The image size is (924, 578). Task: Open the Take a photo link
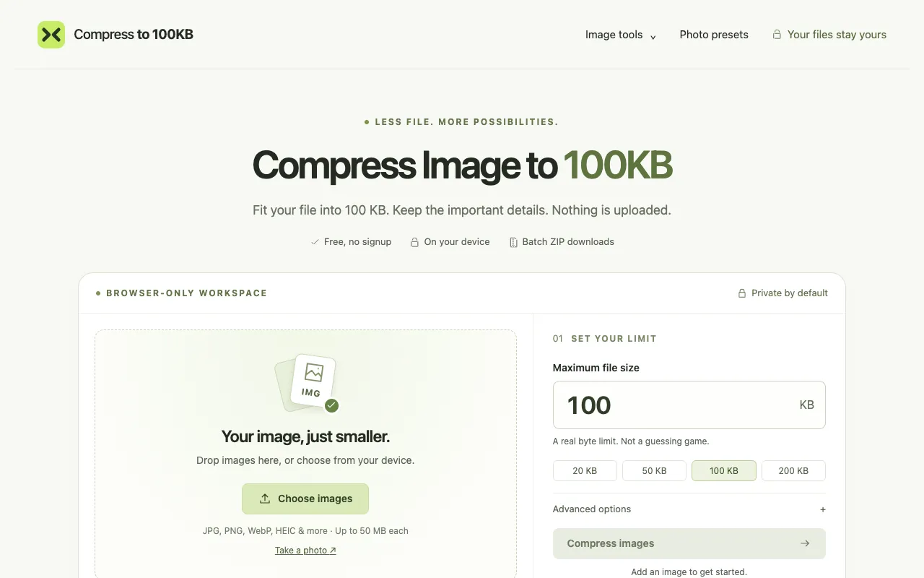[305, 551]
